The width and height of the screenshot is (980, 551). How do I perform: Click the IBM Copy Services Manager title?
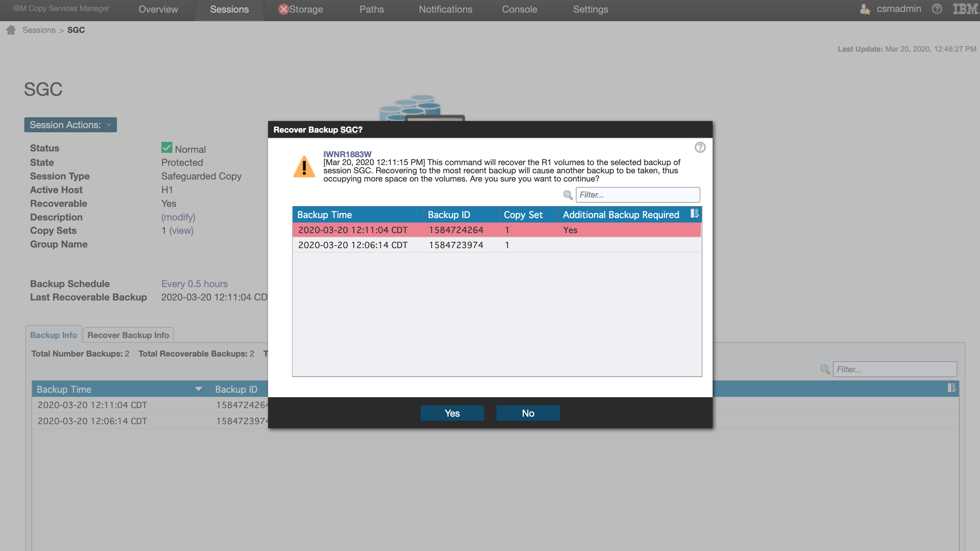61,8
